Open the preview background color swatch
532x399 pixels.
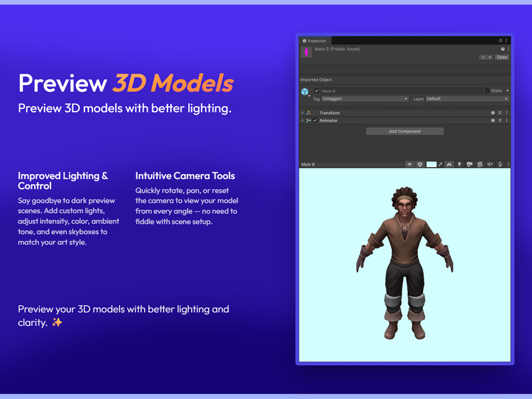click(x=431, y=164)
